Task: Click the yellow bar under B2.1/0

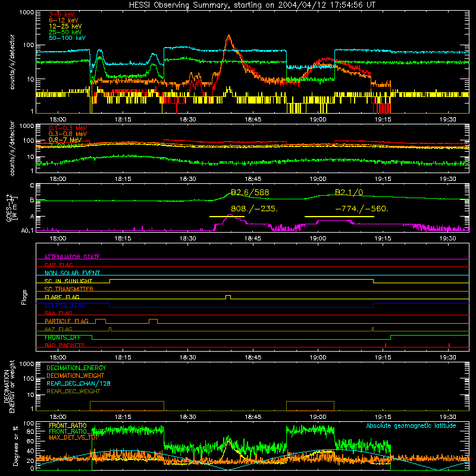Action: pyautogui.click(x=339, y=217)
